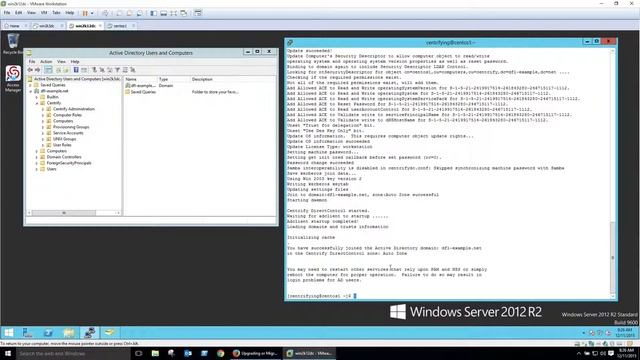Click the VMware unity mode toolbar icon
The image size is (640, 360).
pos(184,13)
